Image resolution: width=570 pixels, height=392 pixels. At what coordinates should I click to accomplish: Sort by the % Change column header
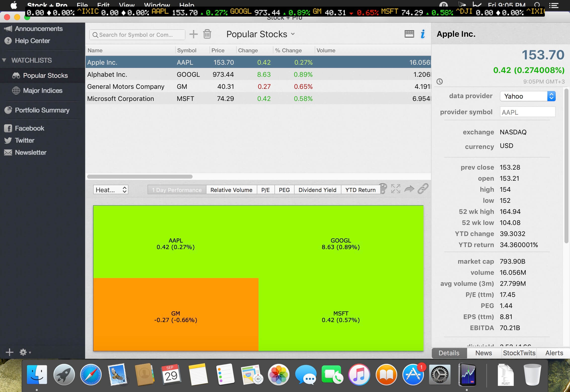(294, 50)
